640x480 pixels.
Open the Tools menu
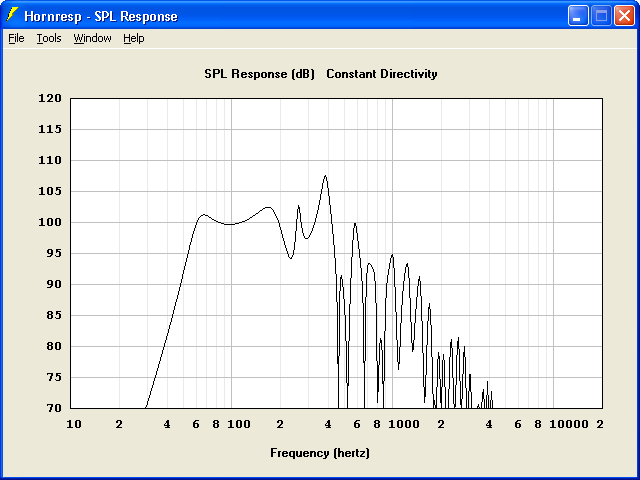(49, 38)
